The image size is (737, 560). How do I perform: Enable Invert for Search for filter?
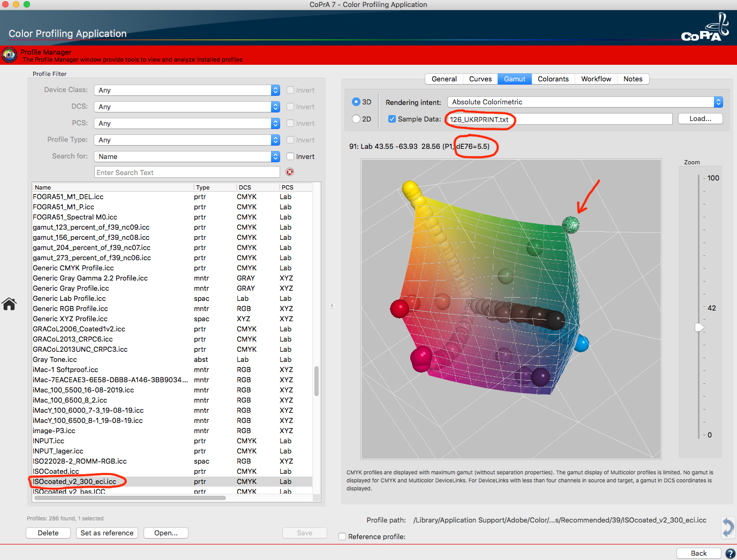(x=290, y=156)
